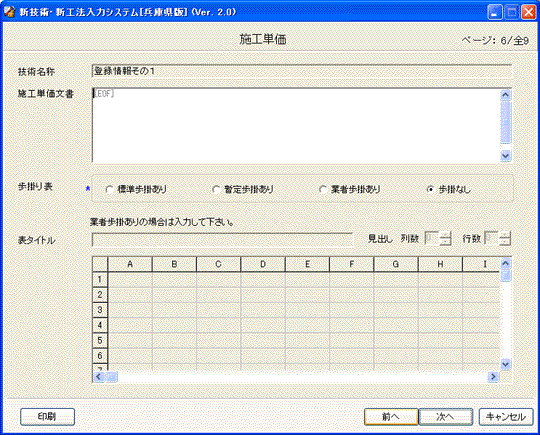Select column header H
The height and width of the screenshot is (435, 540).
[440, 264]
